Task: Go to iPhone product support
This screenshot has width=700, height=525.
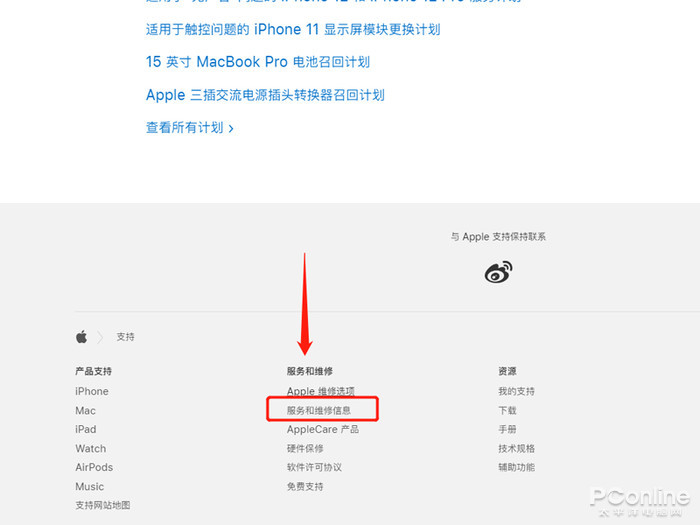Action: 92,391
